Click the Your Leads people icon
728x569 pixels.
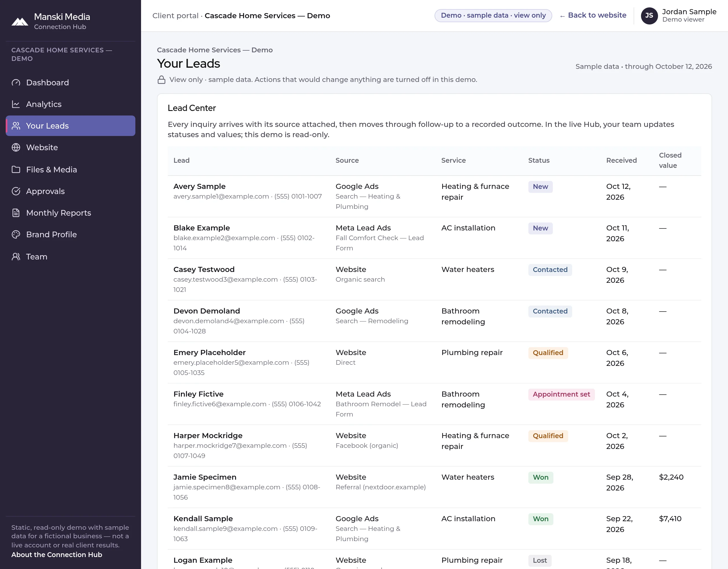point(16,126)
